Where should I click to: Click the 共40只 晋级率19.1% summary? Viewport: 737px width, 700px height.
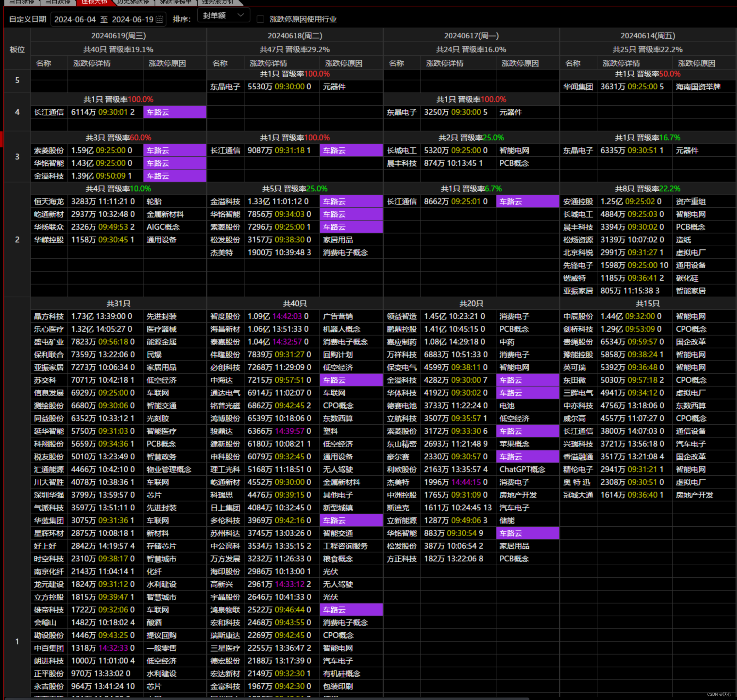119,49
